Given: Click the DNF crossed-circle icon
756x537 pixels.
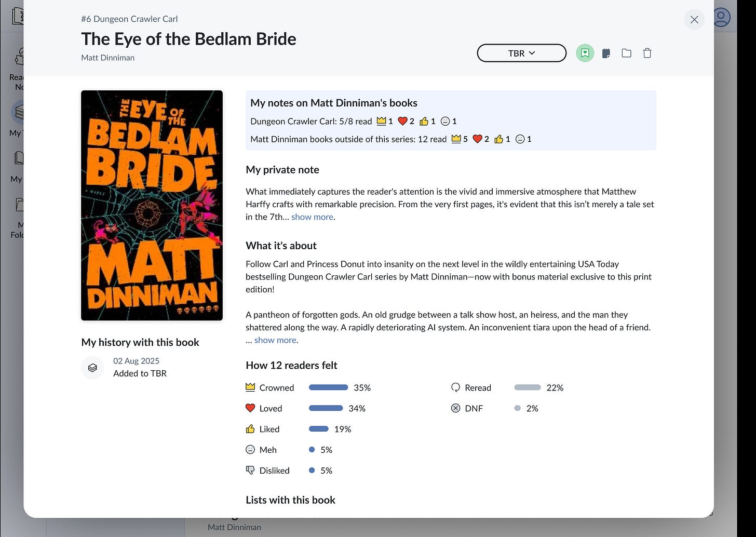Looking at the screenshot, I should tap(455, 408).
